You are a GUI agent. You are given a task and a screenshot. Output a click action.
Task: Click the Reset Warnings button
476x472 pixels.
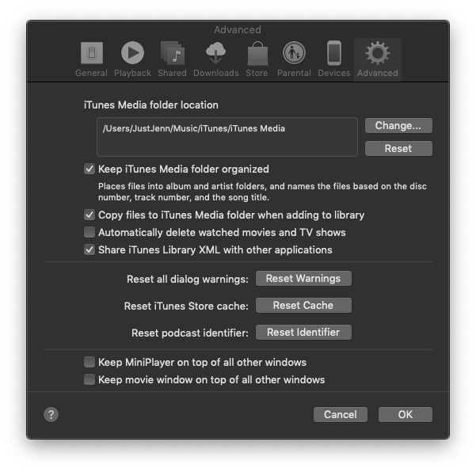303,278
